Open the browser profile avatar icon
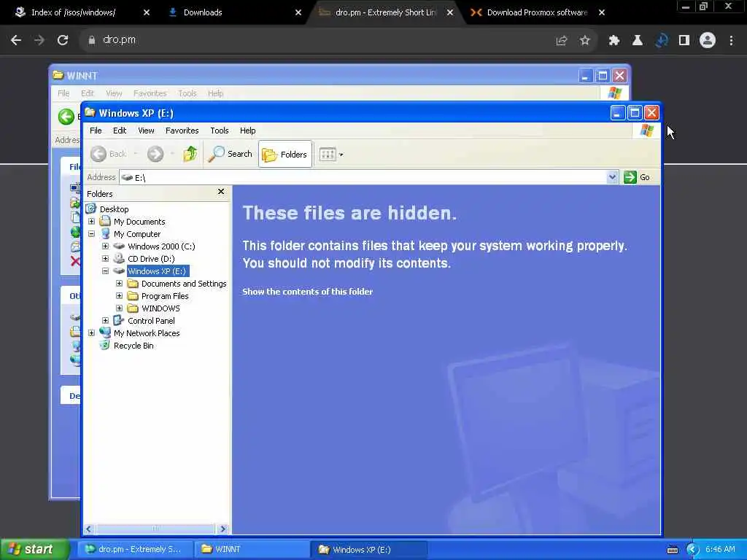Image resolution: width=747 pixels, height=560 pixels. click(x=708, y=41)
